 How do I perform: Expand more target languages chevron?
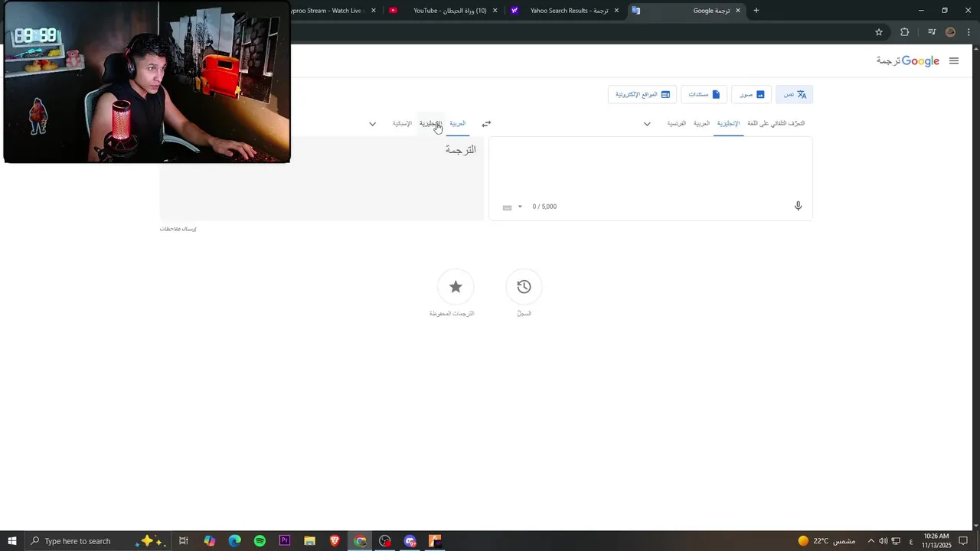pyautogui.click(x=373, y=124)
